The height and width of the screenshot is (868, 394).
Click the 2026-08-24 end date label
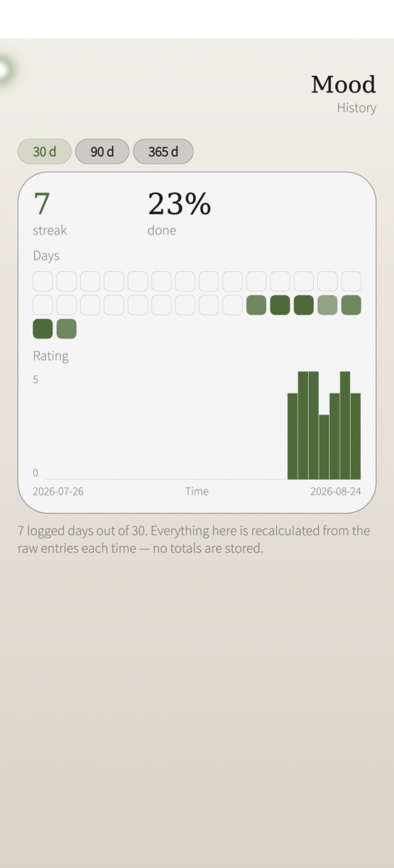click(335, 491)
